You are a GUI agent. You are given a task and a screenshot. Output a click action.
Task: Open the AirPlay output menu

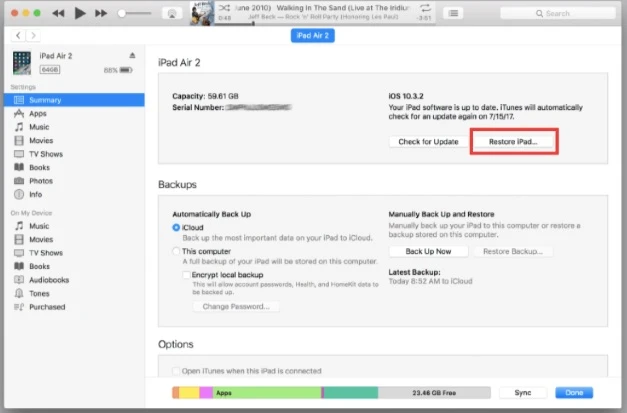[x=172, y=14]
